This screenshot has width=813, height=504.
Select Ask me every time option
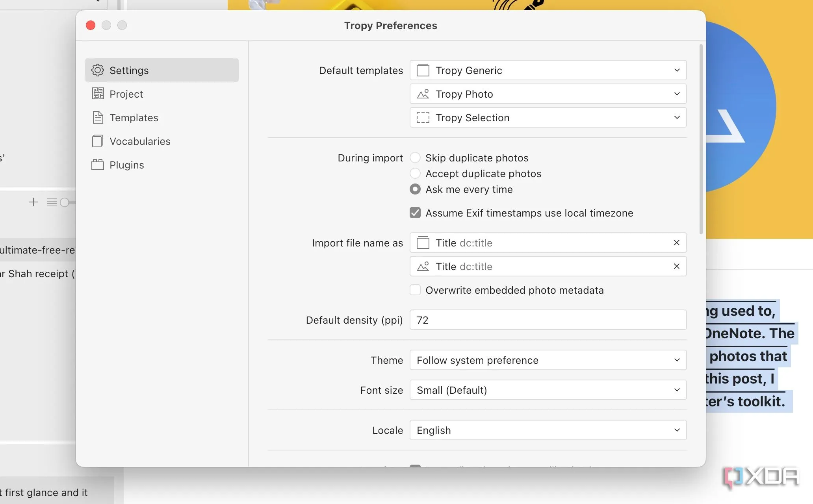click(415, 189)
